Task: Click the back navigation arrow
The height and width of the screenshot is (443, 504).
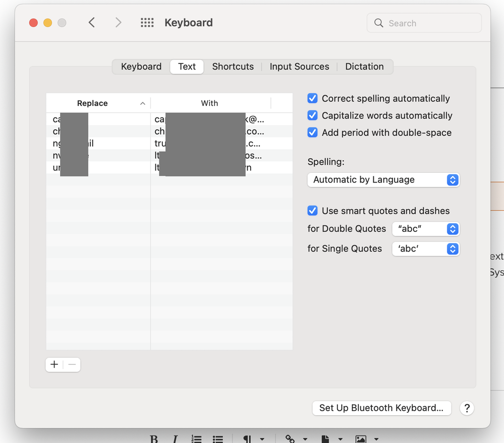Action: tap(92, 23)
